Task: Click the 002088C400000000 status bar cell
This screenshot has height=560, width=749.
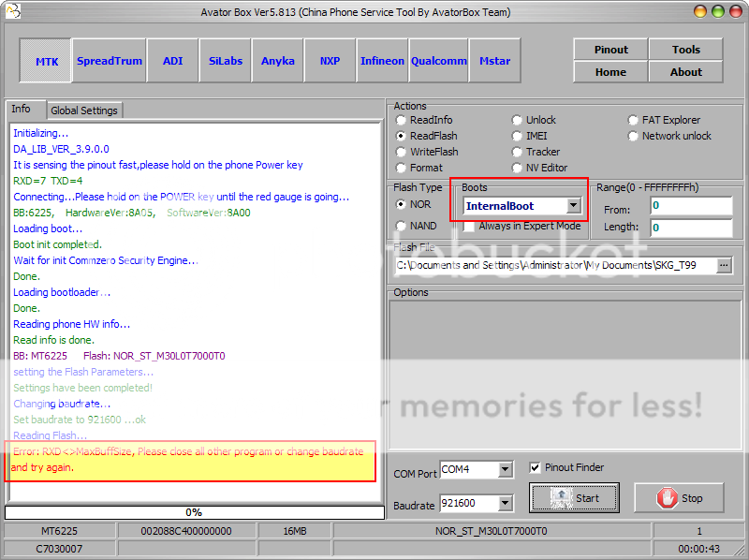Action: (186, 531)
